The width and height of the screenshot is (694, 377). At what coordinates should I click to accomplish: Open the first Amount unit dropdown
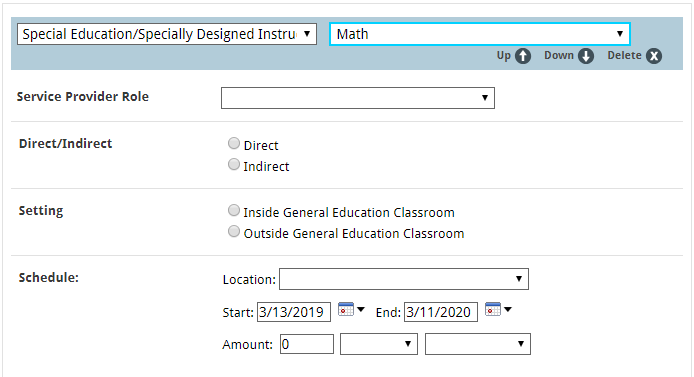(x=379, y=344)
